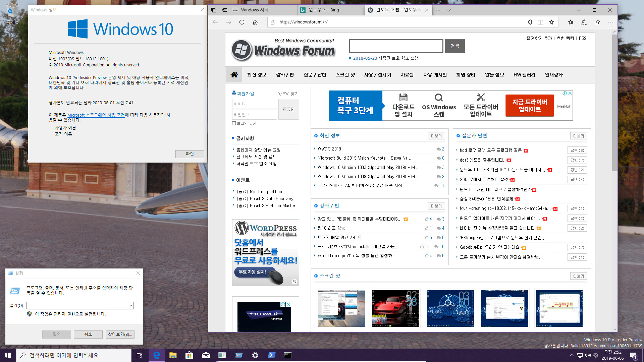644x362 pixels.
Task: Open Edge settings and more menu
Action: coord(611,22)
